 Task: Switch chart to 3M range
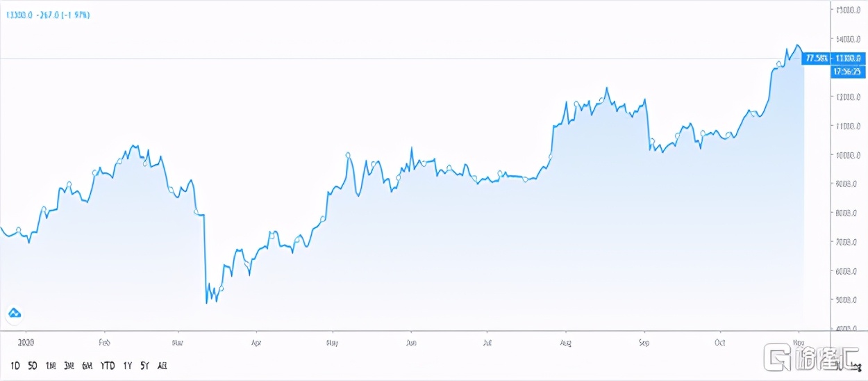[69, 365]
